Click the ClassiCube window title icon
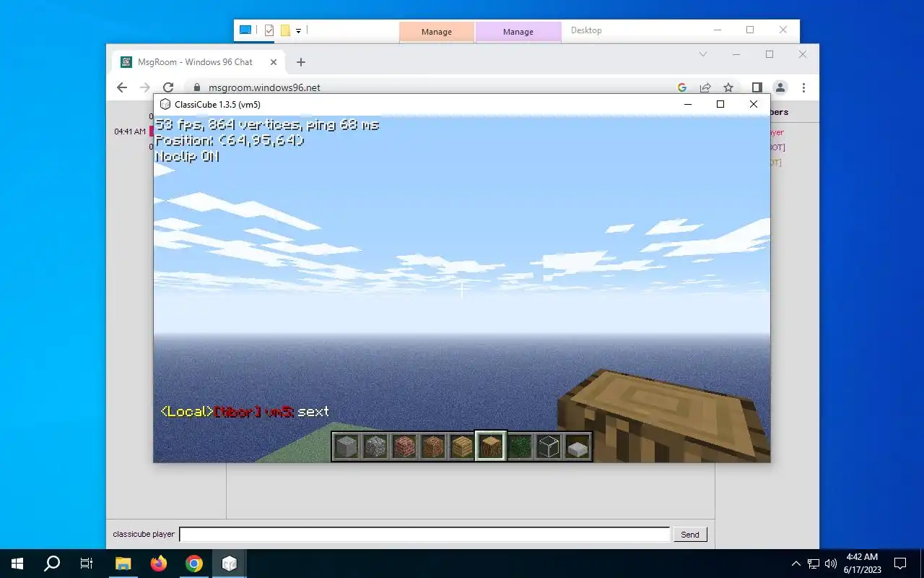Screen dimensions: 924x578 pos(165,104)
